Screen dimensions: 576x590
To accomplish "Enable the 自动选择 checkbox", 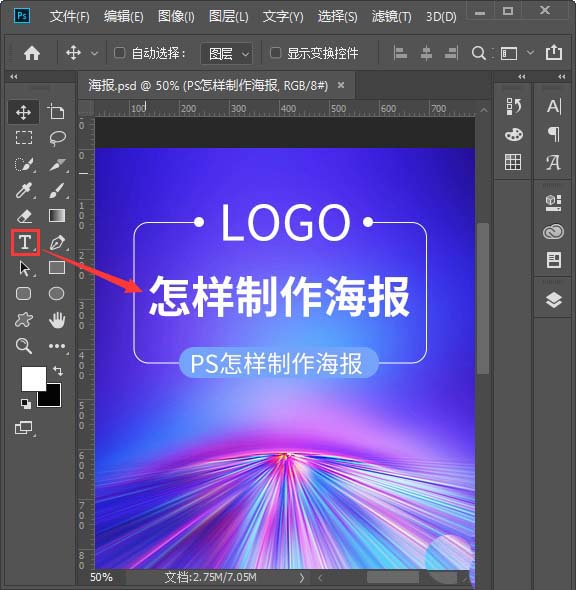I will (x=119, y=53).
